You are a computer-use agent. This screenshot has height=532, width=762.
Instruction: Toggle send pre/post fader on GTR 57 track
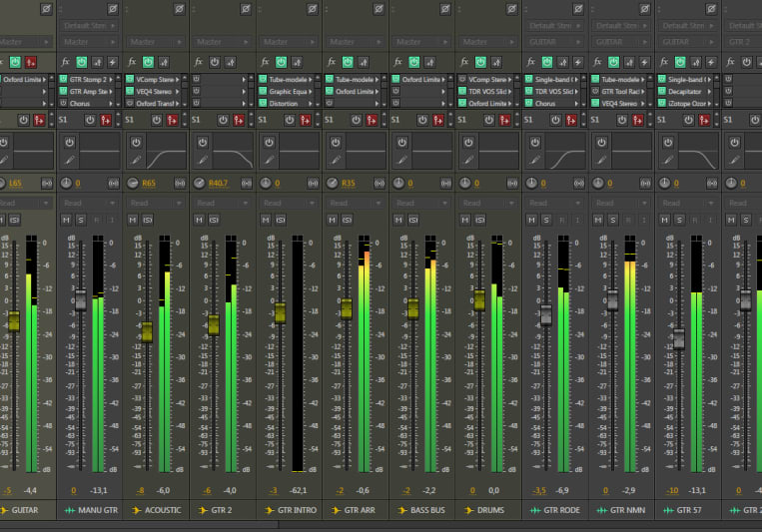[704, 120]
